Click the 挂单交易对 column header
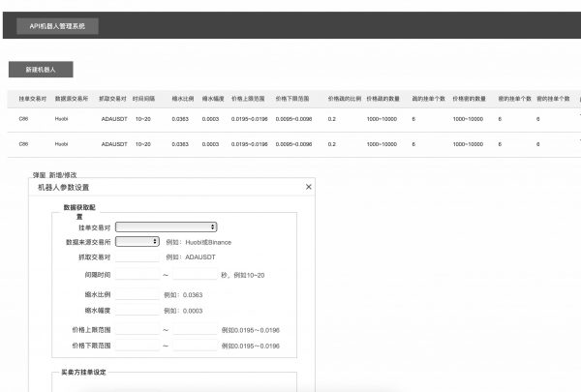This screenshot has width=581, height=392. coord(33,99)
